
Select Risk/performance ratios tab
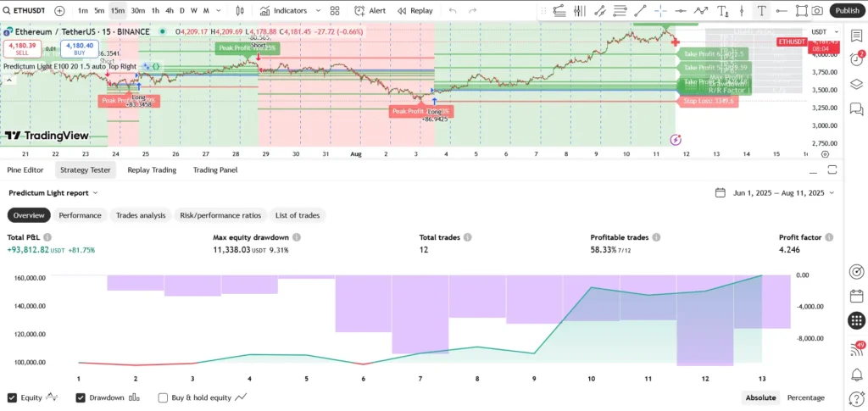coord(221,215)
